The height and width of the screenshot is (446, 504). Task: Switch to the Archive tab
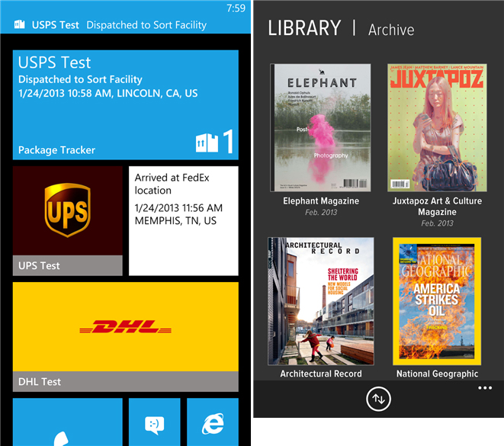coord(391,30)
